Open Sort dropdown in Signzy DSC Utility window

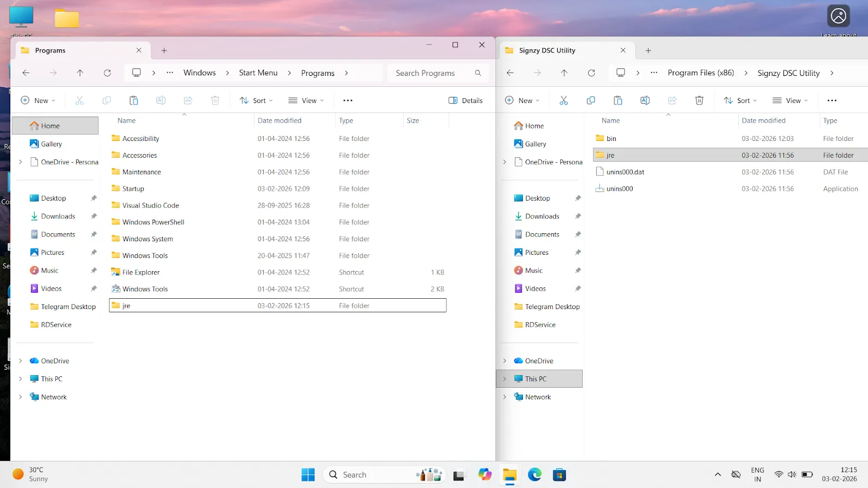740,100
